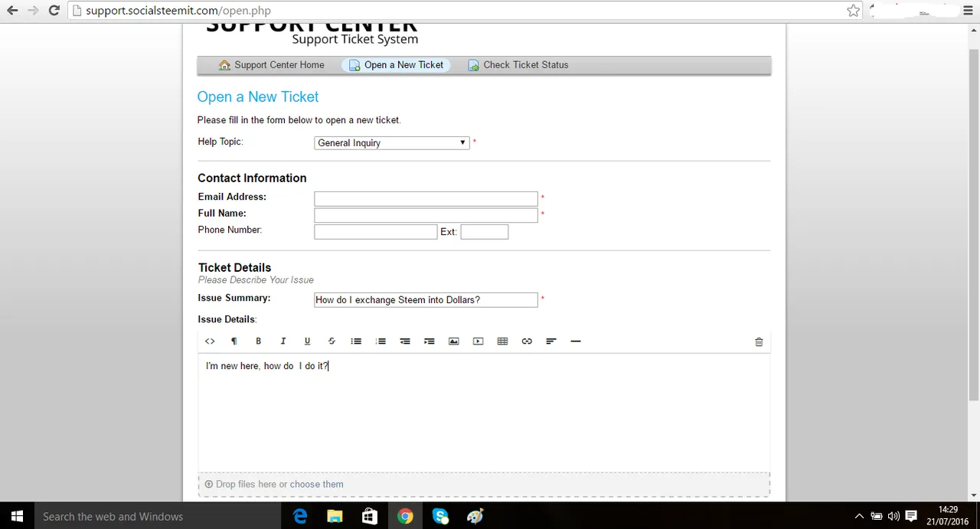The image size is (980, 529).
Task: Click the browser address bar URL
Action: [x=178, y=11]
